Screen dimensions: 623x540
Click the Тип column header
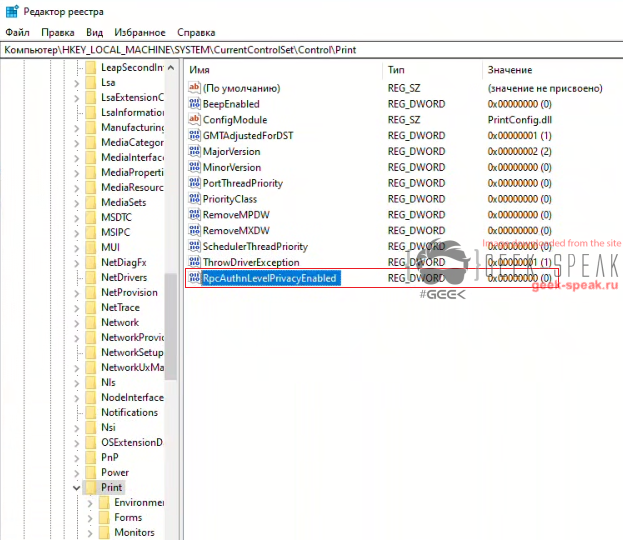tap(430, 70)
